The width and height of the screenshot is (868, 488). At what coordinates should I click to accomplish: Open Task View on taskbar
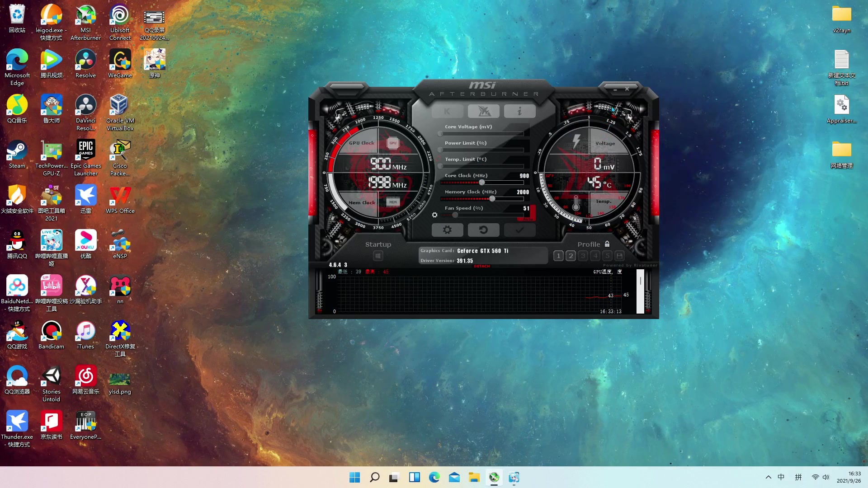tap(394, 477)
